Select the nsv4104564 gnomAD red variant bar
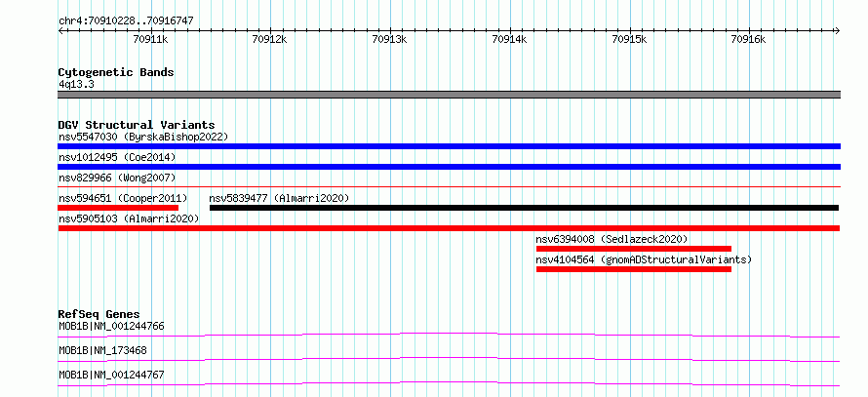Image resolution: width=868 pixels, height=397 pixels. pos(634,269)
